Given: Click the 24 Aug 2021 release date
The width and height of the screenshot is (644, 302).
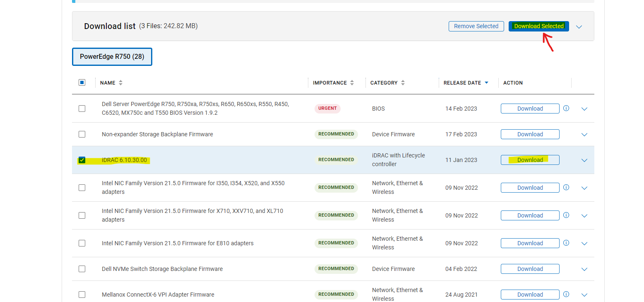Looking at the screenshot, I should click(x=461, y=295).
